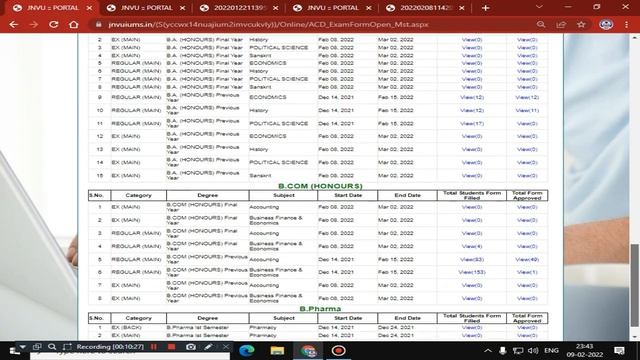Pause the screen recording
640x360 pixels.
153,347
